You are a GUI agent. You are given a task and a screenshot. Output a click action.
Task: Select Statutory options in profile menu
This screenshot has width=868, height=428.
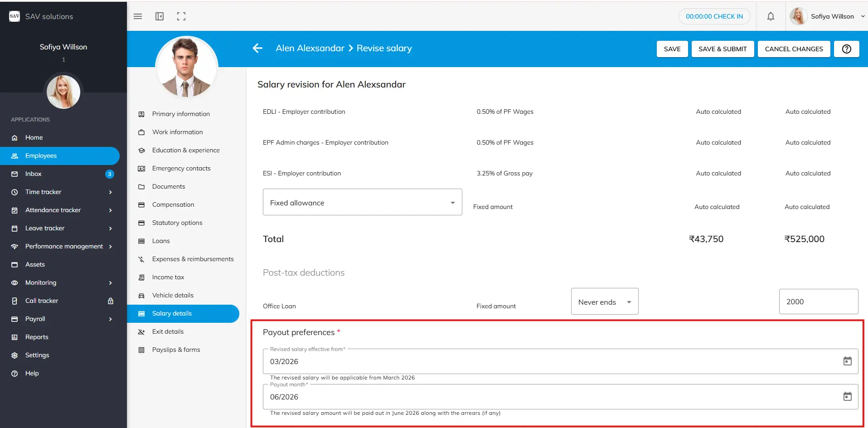click(177, 223)
